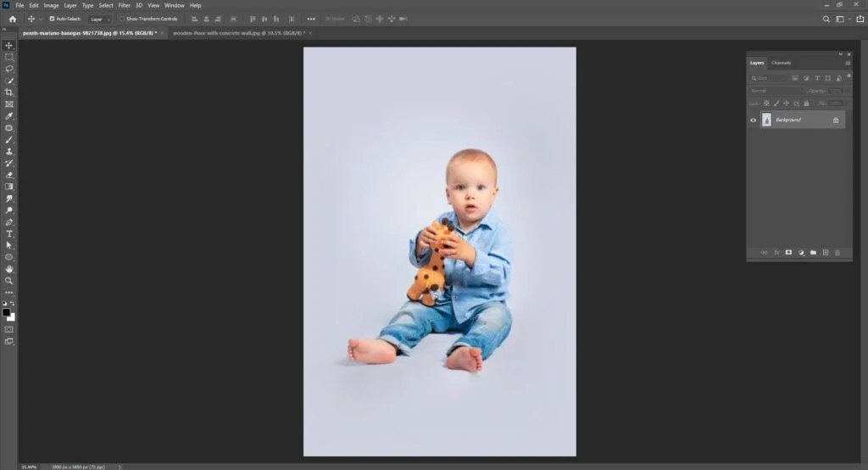Open the blend mode Normal dropdown
This screenshot has width=868, height=470.
(776, 91)
